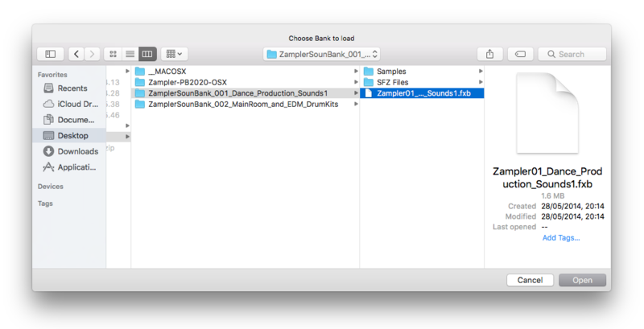Viewport: 644px width, 329px height.
Task: Click the iCloud cloud icon
Action: point(48,105)
